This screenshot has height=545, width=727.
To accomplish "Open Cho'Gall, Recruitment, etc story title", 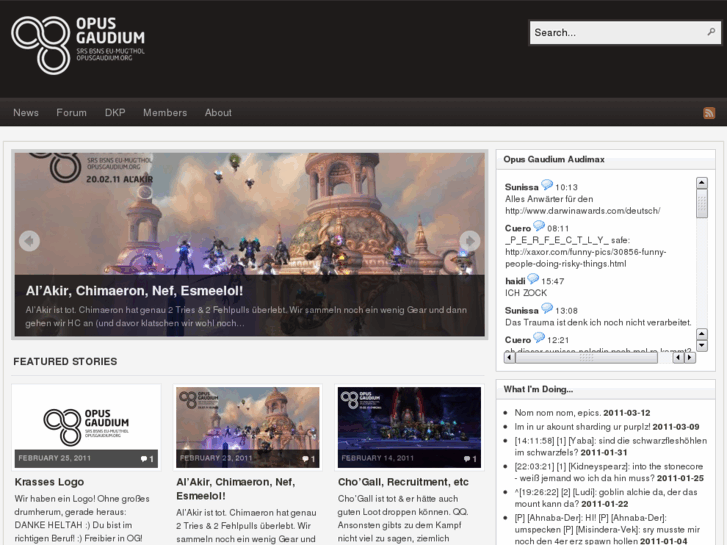I will 403,482.
